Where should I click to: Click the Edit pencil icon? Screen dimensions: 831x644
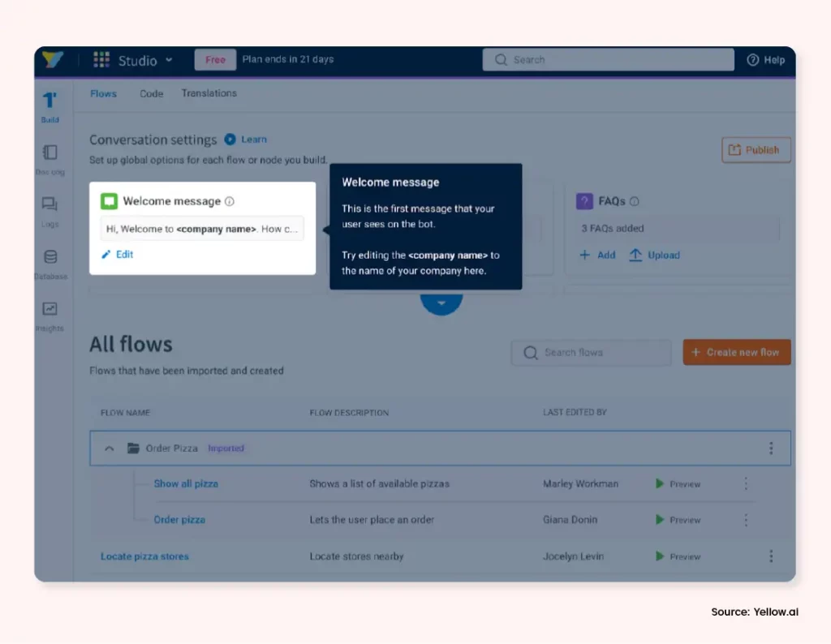106,255
